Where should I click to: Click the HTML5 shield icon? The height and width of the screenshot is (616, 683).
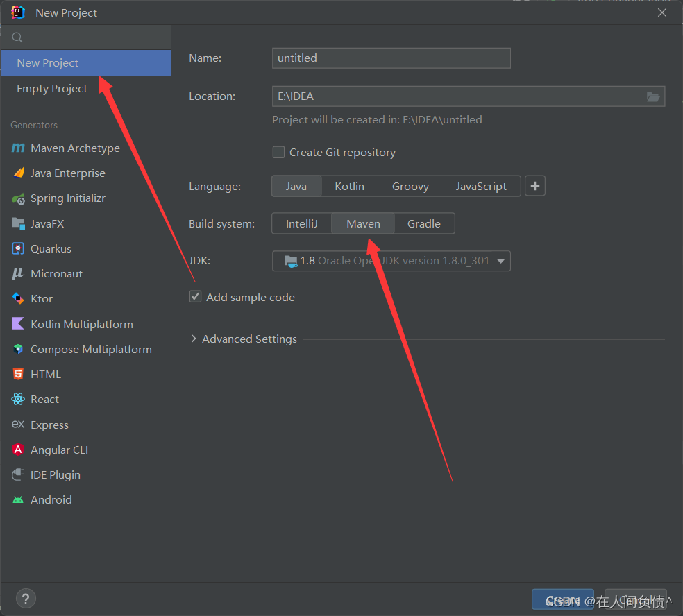pyautogui.click(x=18, y=374)
